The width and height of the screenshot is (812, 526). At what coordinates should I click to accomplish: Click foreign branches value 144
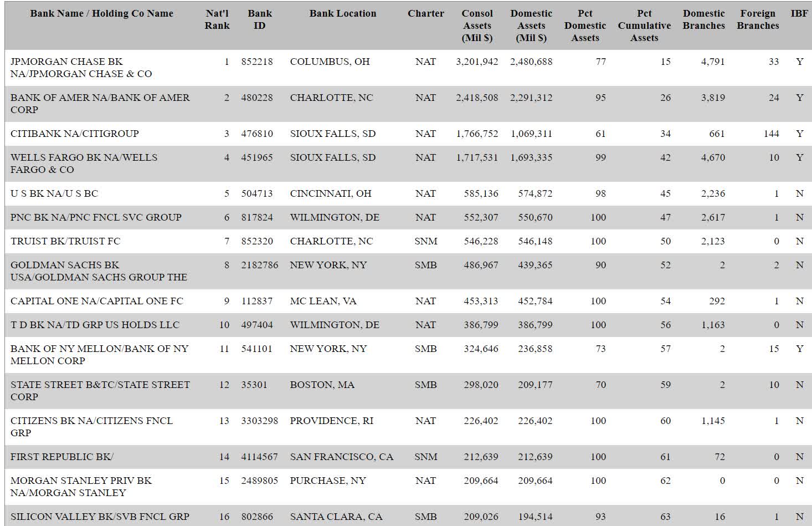pos(771,134)
